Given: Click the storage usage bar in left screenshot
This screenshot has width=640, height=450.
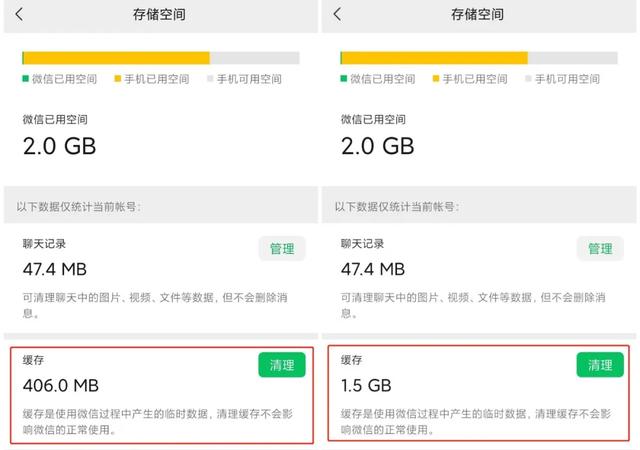Looking at the screenshot, I should click(160, 57).
